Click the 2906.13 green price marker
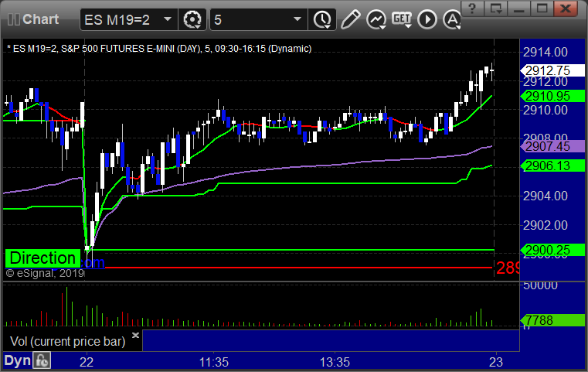 tap(552, 166)
